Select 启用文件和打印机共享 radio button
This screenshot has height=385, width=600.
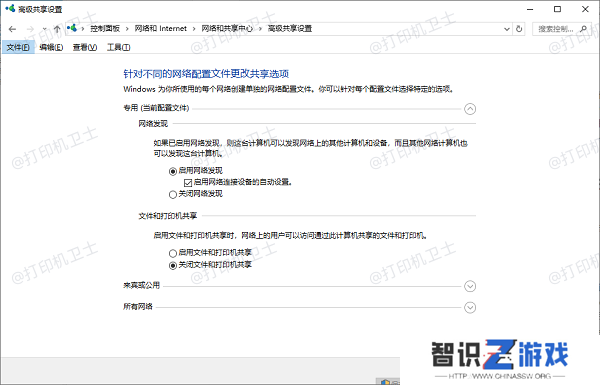click(x=173, y=253)
